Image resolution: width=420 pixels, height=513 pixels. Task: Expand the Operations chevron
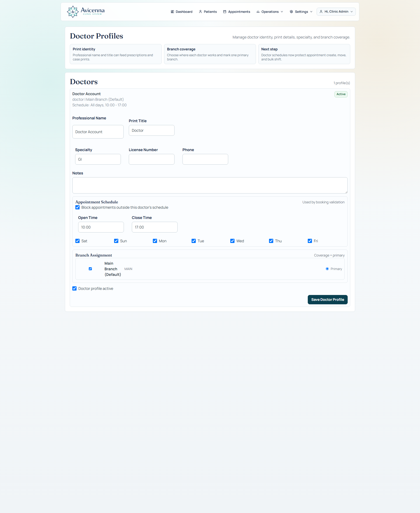(282, 12)
